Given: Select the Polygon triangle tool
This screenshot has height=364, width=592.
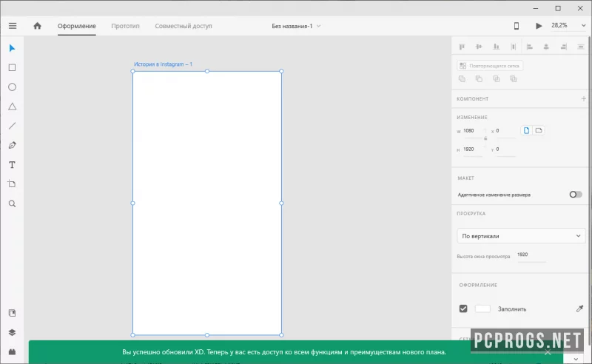Looking at the screenshot, I should (12, 107).
